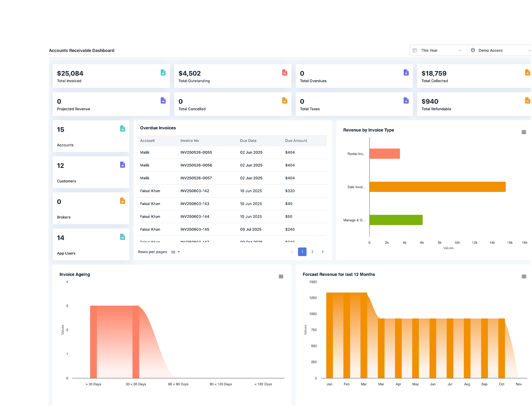Click the orange icon on Brokers card
This screenshot has height=410, width=532.
[123, 201]
